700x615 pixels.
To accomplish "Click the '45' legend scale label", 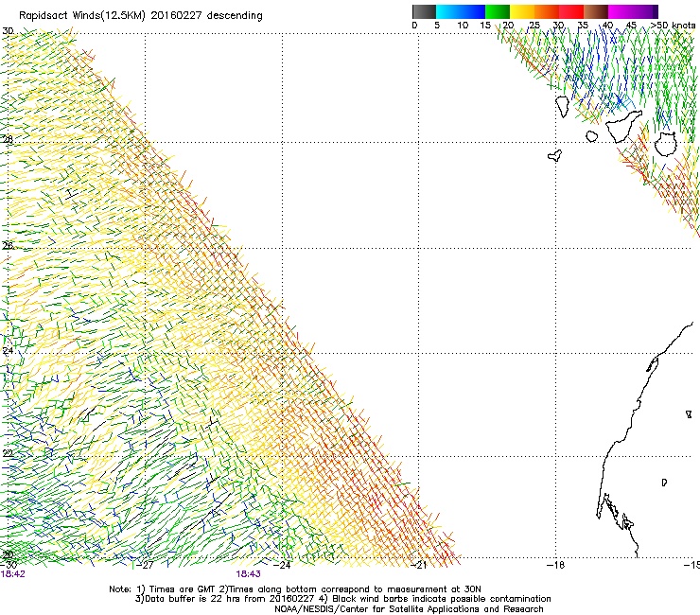I will [x=631, y=26].
